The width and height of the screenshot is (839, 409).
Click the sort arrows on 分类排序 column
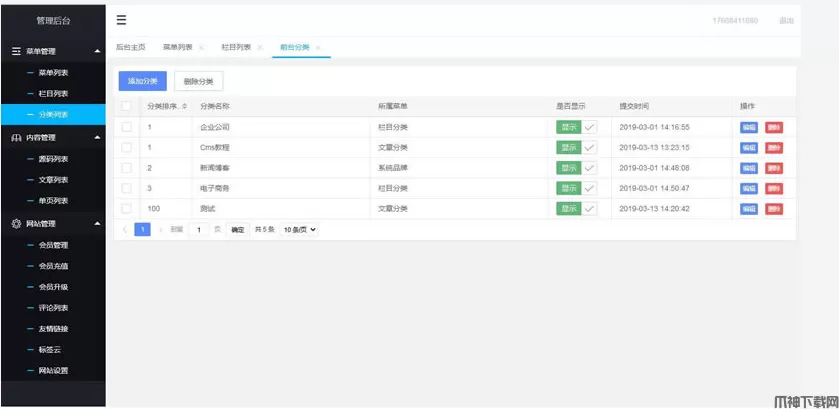click(x=184, y=106)
